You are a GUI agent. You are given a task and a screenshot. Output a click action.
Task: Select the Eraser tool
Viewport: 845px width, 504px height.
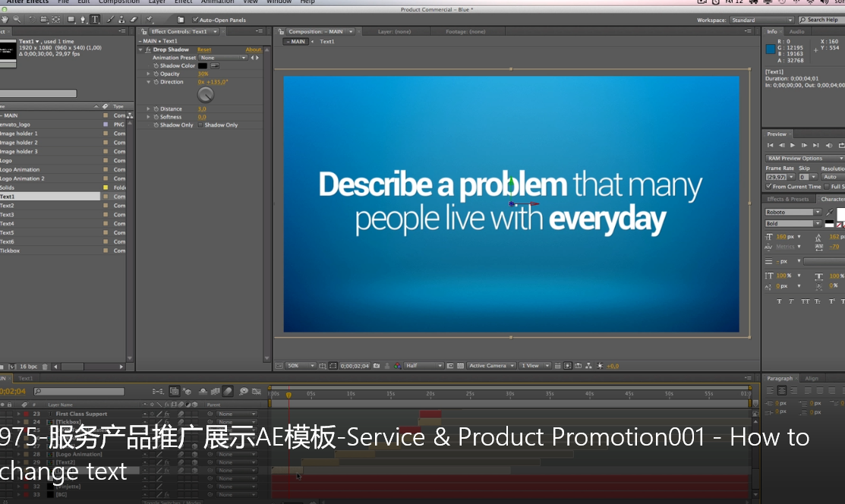click(134, 20)
